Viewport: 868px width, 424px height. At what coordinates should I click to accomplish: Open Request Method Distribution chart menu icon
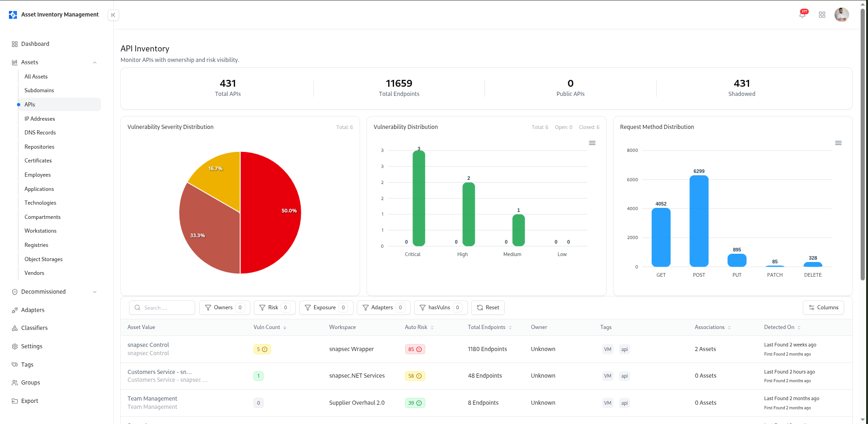pos(838,143)
